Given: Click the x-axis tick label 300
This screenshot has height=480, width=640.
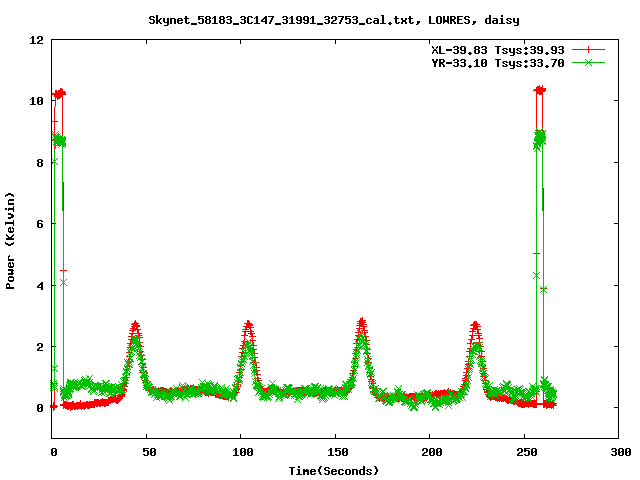Looking at the screenshot, I should [621, 452].
